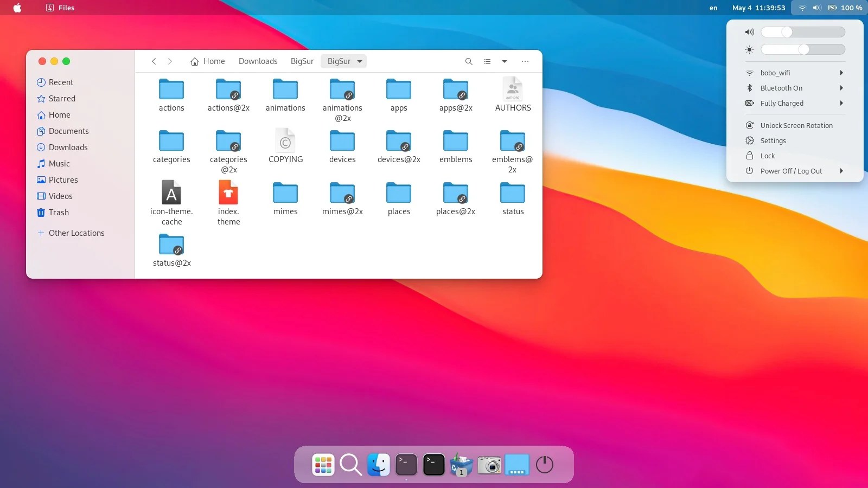Open the view options dropdown arrow
Viewport: 868px width, 488px height.
tap(504, 61)
